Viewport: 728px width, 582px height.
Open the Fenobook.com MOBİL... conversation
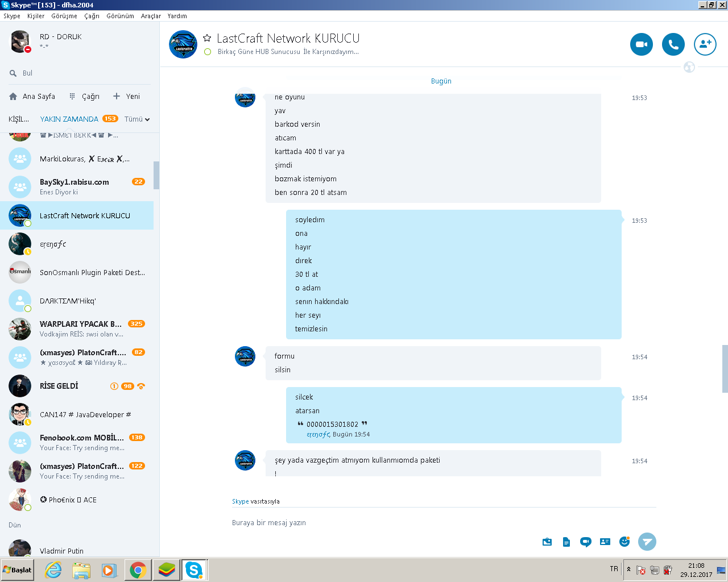tap(77, 443)
